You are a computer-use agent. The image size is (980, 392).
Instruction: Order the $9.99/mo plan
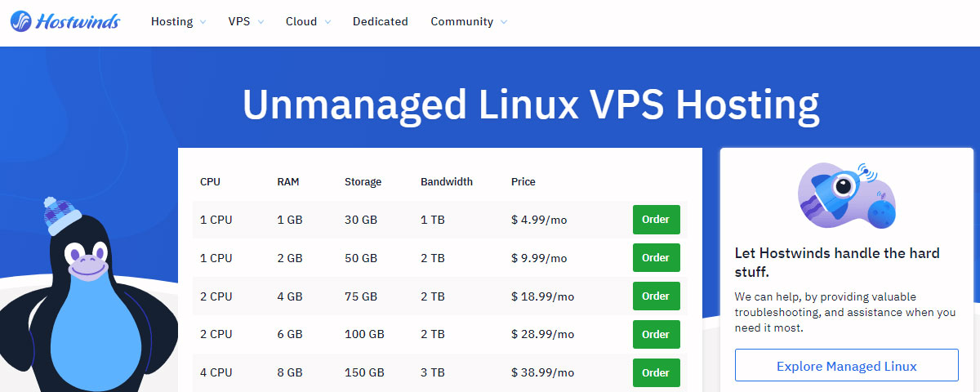point(656,258)
